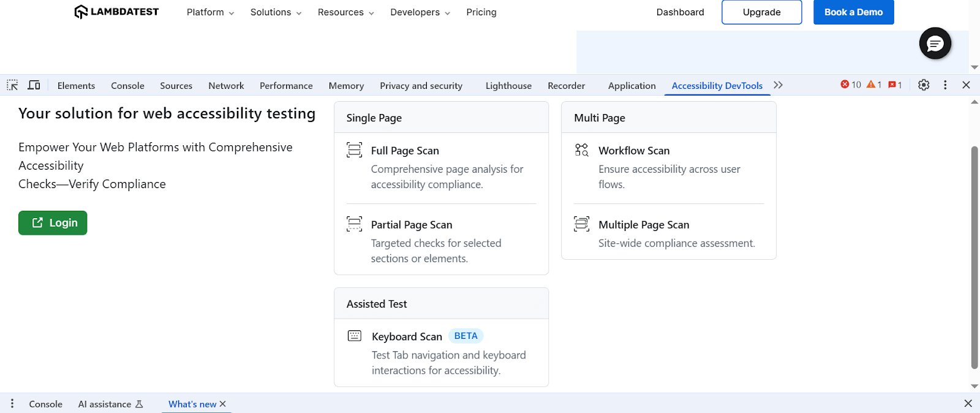This screenshot has height=413, width=980.
Task: Open drawer three-dot menu beside Console
Action: pos(12,404)
